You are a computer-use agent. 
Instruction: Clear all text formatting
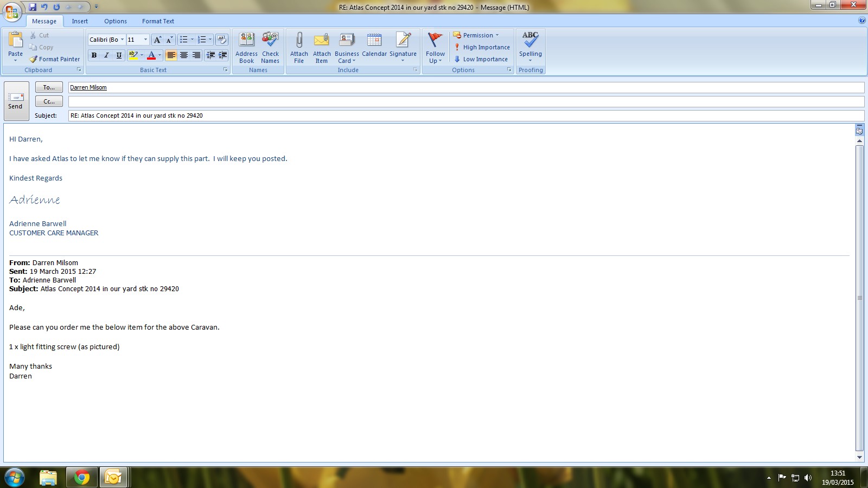point(221,40)
